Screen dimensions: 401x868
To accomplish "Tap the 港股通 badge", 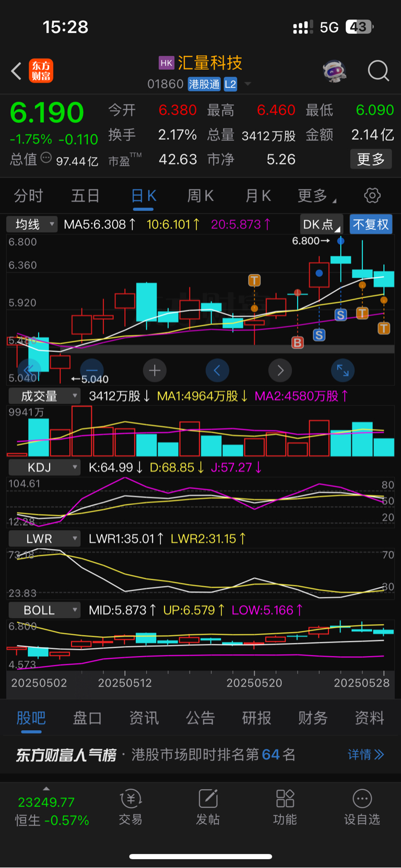I will click(204, 84).
